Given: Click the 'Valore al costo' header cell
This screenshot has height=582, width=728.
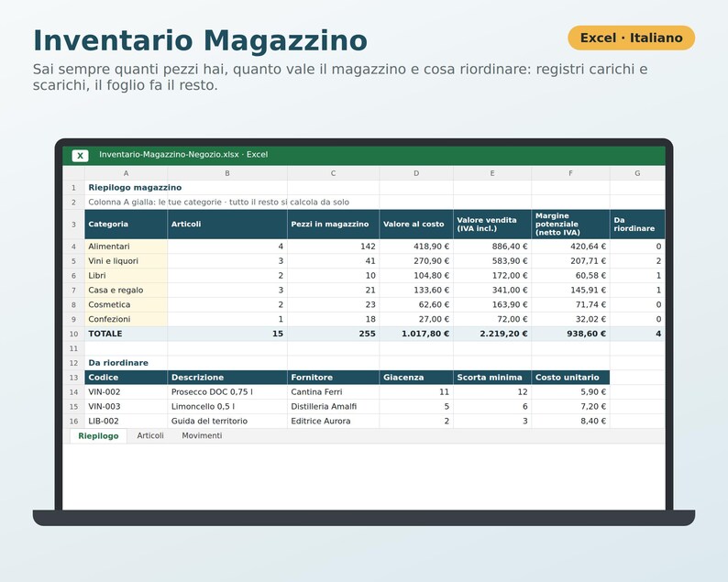Looking at the screenshot, I should tap(416, 225).
